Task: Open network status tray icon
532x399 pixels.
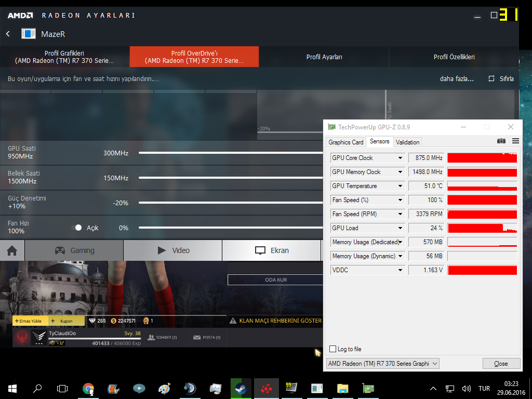Action: [x=450, y=389]
